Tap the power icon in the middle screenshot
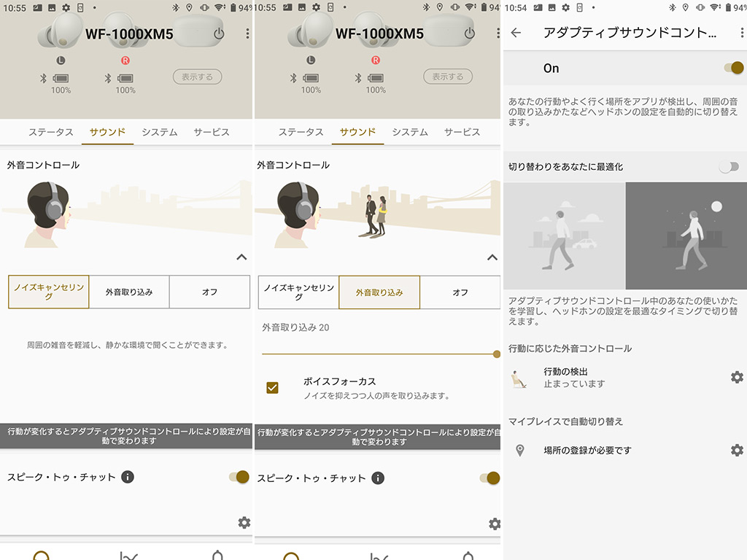 coord(469,34)
